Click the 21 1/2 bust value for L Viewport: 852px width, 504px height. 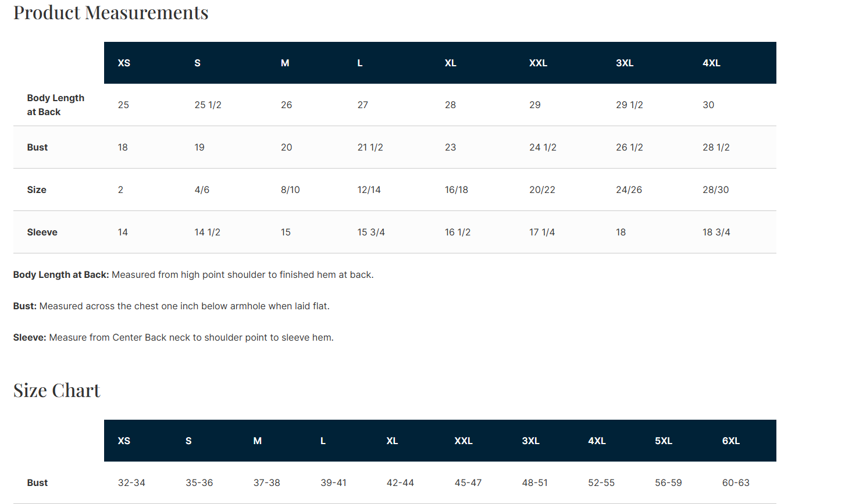click(x=370, y=147)
